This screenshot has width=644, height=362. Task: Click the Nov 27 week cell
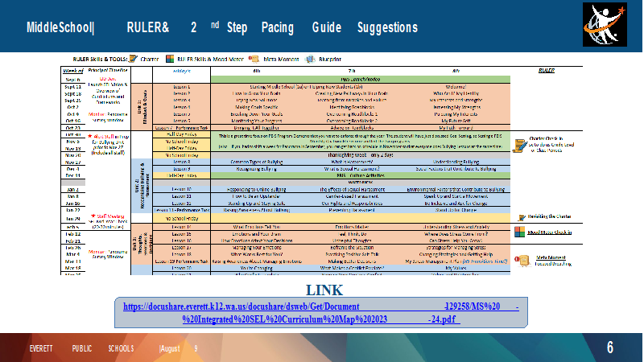[x=72, y=162]
